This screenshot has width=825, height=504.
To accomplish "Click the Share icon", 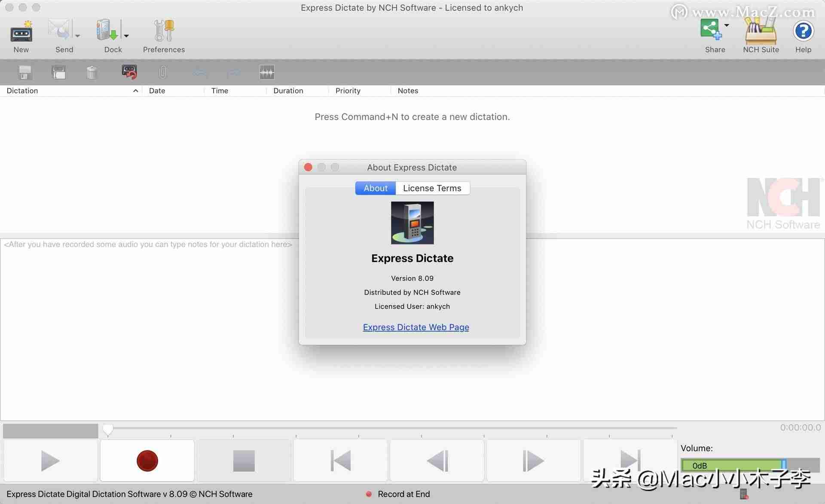I will click(x=710, y=30).
